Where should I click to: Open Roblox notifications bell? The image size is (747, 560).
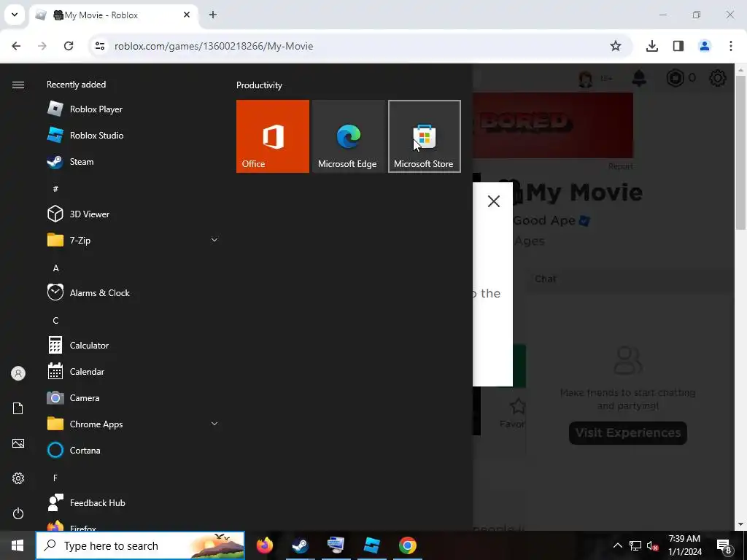[x=639, y=77]
